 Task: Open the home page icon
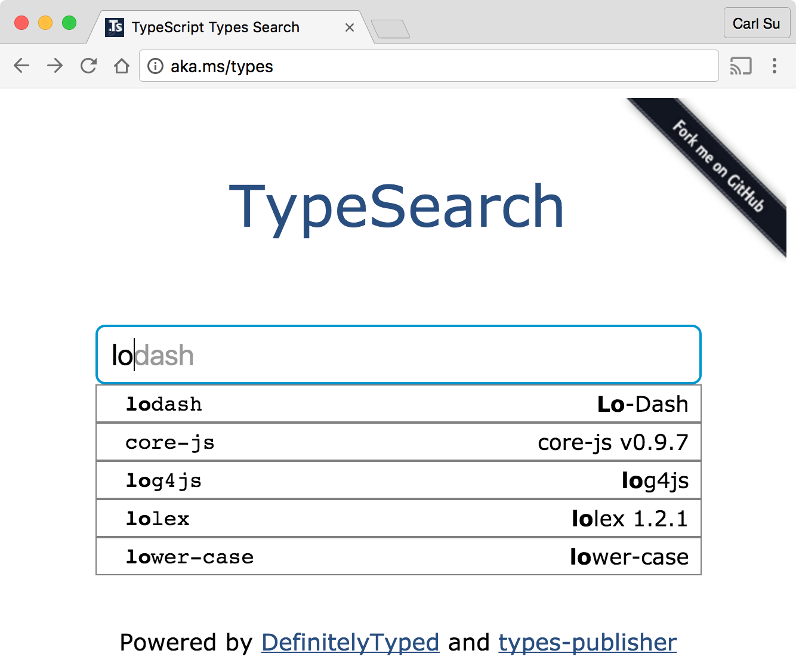(x=122, y=66)
